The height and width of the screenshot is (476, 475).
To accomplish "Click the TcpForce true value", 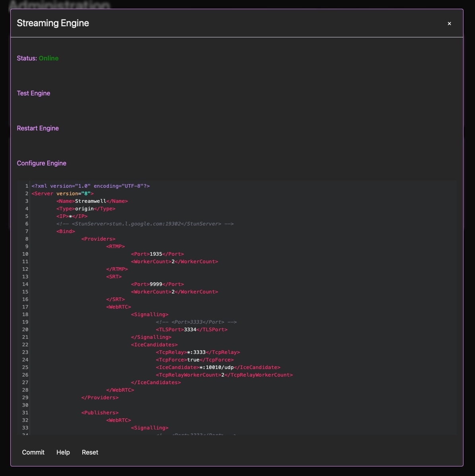I will coord(193,360).
